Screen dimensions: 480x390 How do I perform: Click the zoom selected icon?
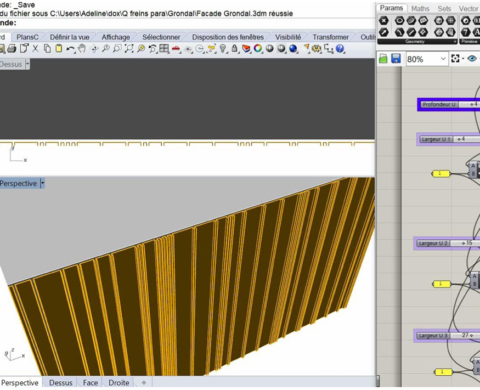[141, 49]
